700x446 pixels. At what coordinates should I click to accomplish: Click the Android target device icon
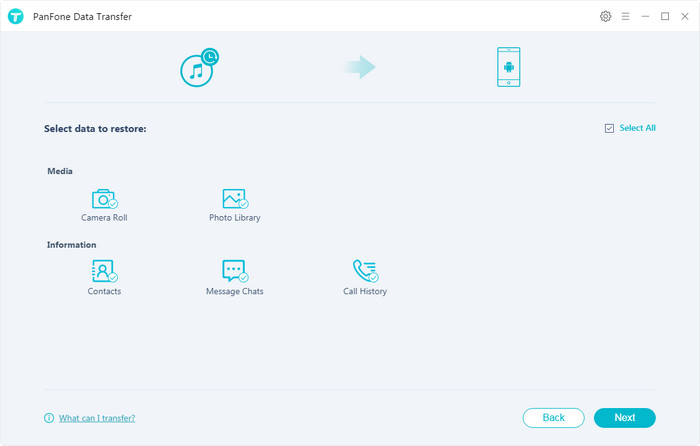click(x=508, y=67)
